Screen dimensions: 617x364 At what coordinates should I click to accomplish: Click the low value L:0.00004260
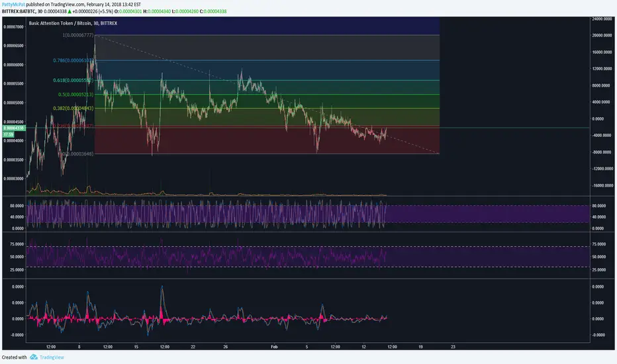click(x=185, y=11)
